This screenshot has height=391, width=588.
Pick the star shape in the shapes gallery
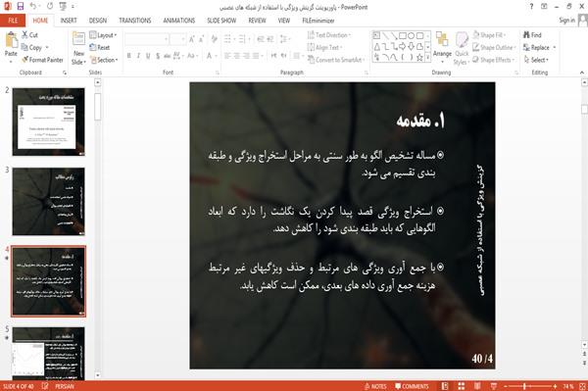point(419,58)
